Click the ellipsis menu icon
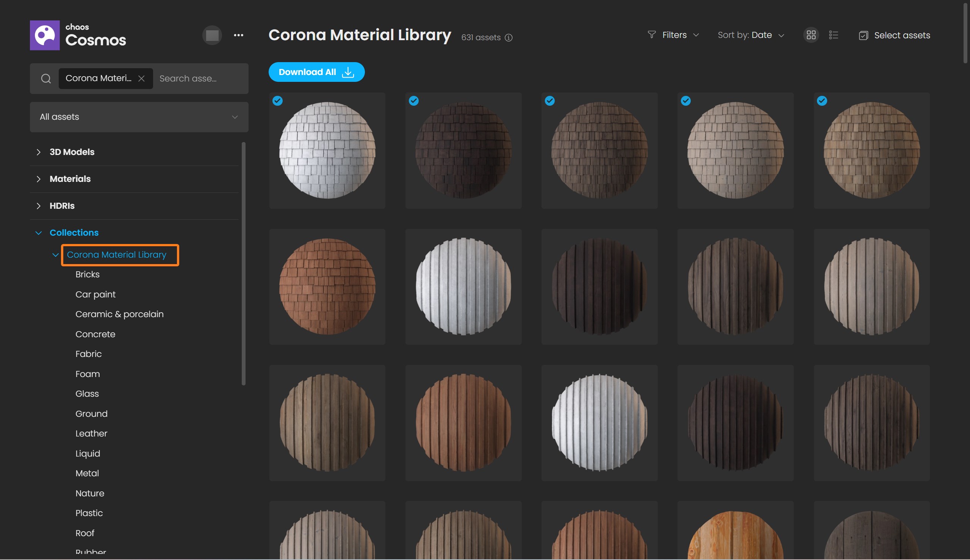The width and height of the screenshot is (970, 560). coord(239,34)
